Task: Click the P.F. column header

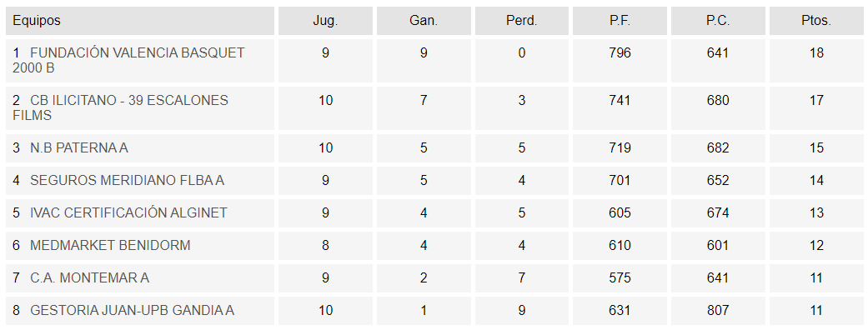Action: pos(620,21)
